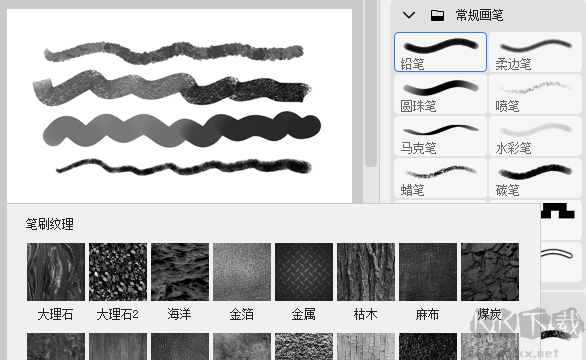The width and height of the screenshot is (586, 360).
Task: Pick the 金属 metal texture
Action: pyautogui.click(x=304, y=272)
